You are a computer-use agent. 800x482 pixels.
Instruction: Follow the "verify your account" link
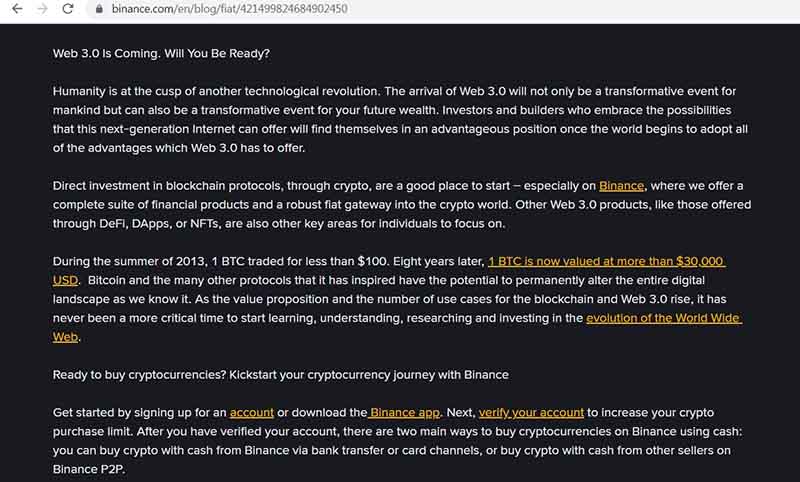(531, 412)
